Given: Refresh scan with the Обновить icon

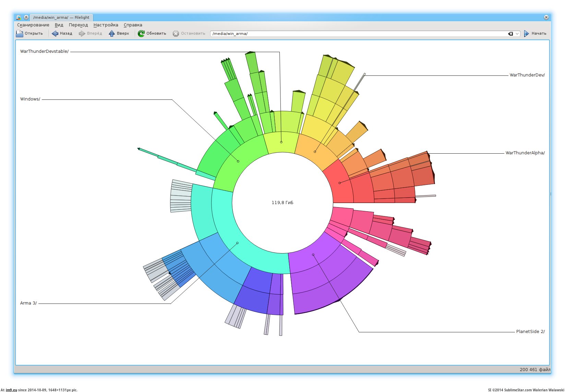Looking at the screenshot, I should pyautogui.click(x=141, y=34).
